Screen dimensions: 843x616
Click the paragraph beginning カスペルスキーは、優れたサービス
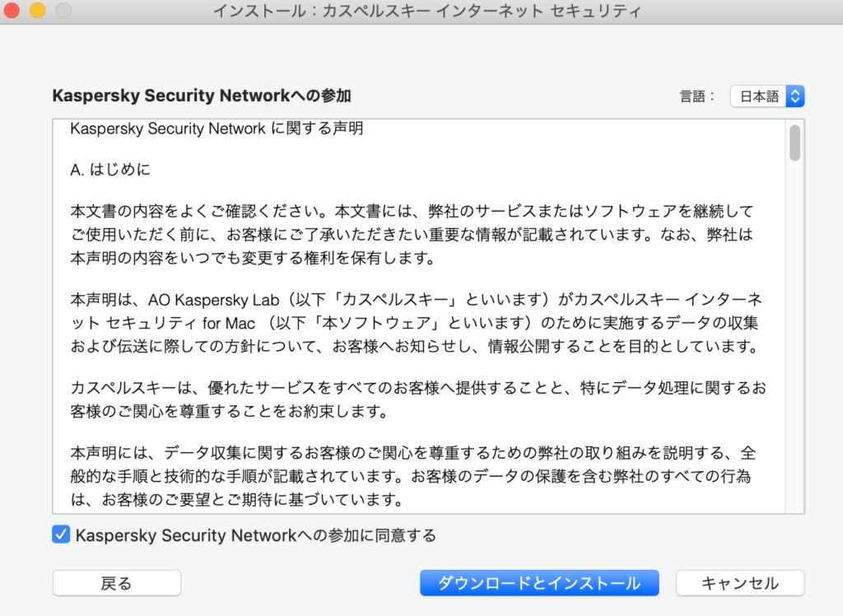(418, 399)
